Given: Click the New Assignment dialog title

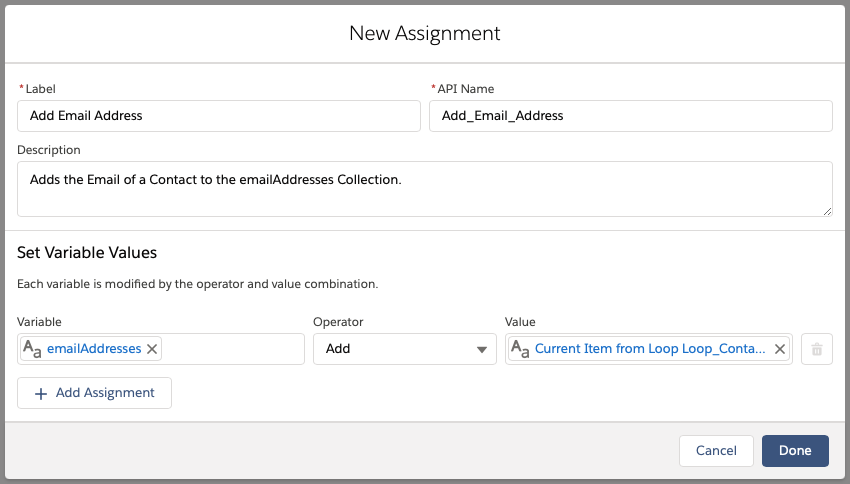Looking at the screenshot, I should tap(424, 34).
